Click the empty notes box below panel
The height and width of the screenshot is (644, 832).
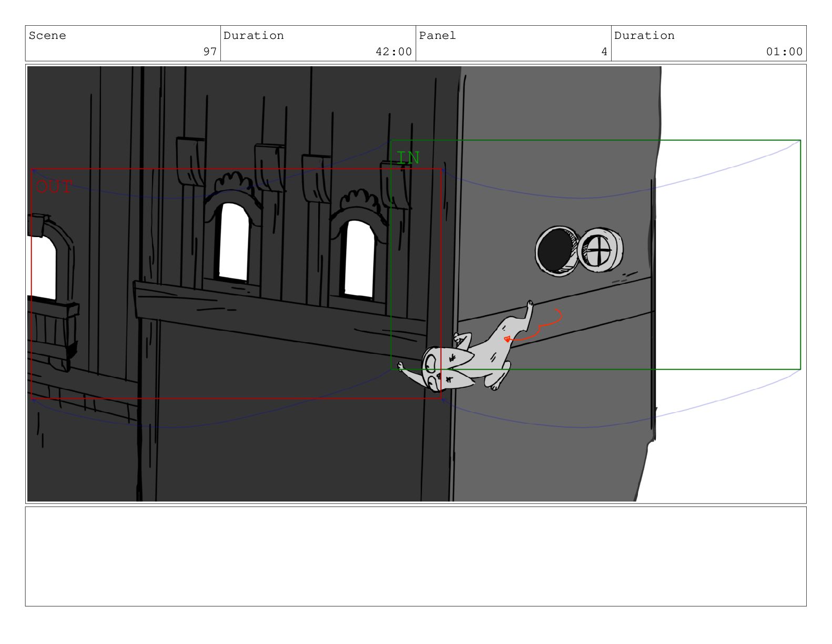coord(415,556)
